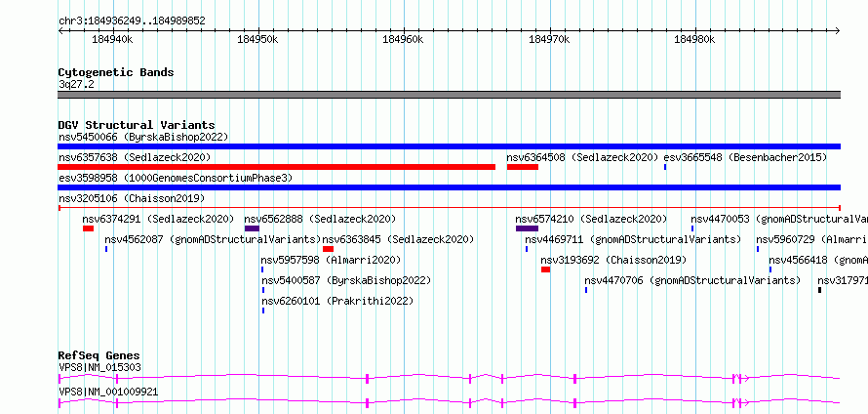Open the nsv6357638 (Sedlazeck2020) label
The height and width of the screenshot is (414, 868).
click(x=135, y=157)
